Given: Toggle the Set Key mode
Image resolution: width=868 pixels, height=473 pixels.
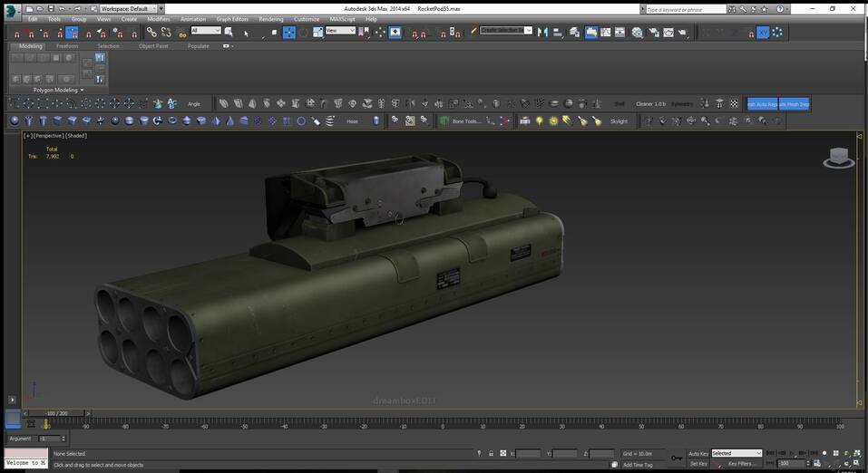Looking at the screenshot, I should pos(697,463).
